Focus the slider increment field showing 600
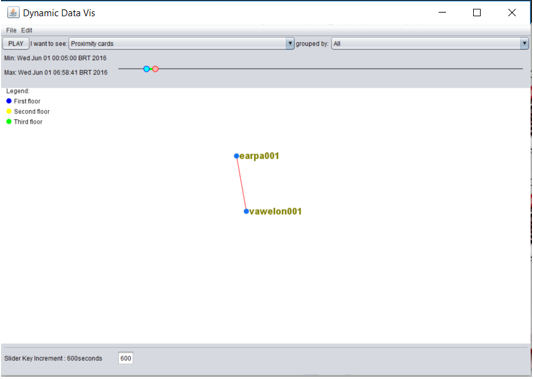 126,358
